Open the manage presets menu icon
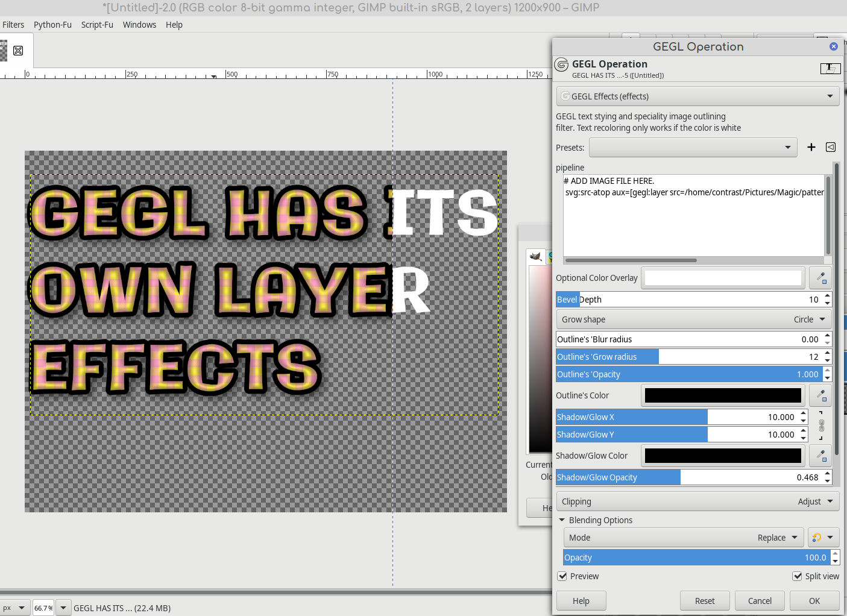The height and width of the screenshot is (616, 847). (x=831, y=147)
